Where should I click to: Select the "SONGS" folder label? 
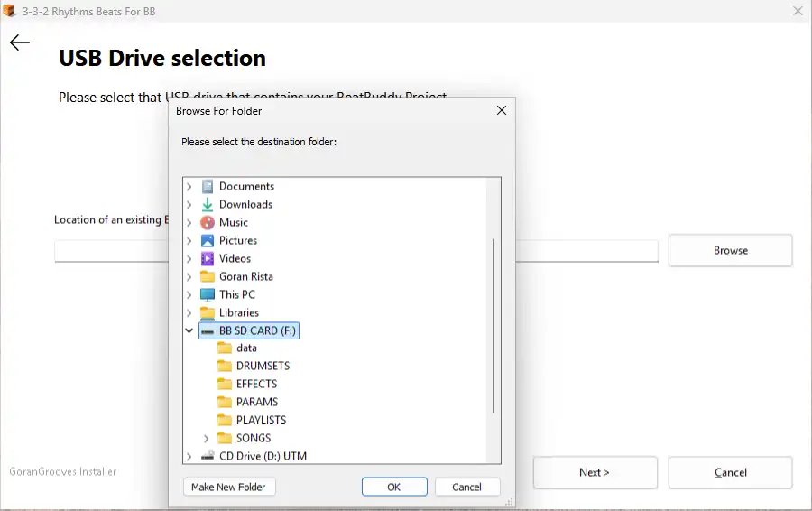(254, 438)
